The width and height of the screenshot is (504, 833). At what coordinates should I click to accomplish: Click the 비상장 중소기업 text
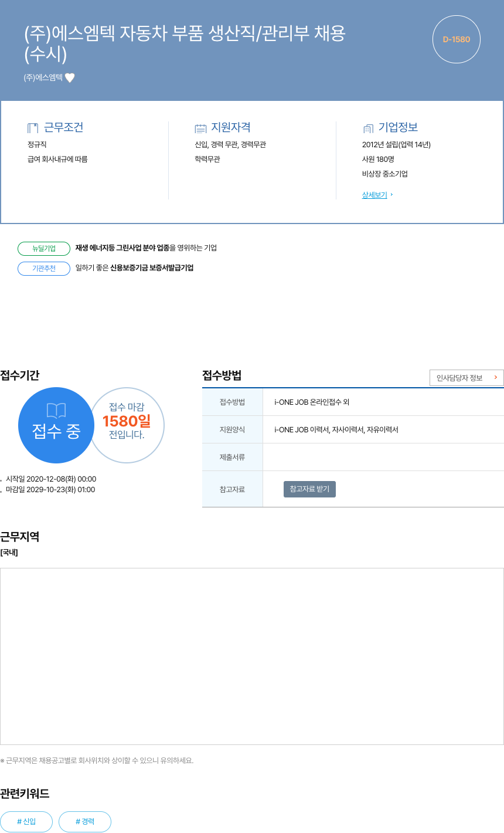click(385, 174)
